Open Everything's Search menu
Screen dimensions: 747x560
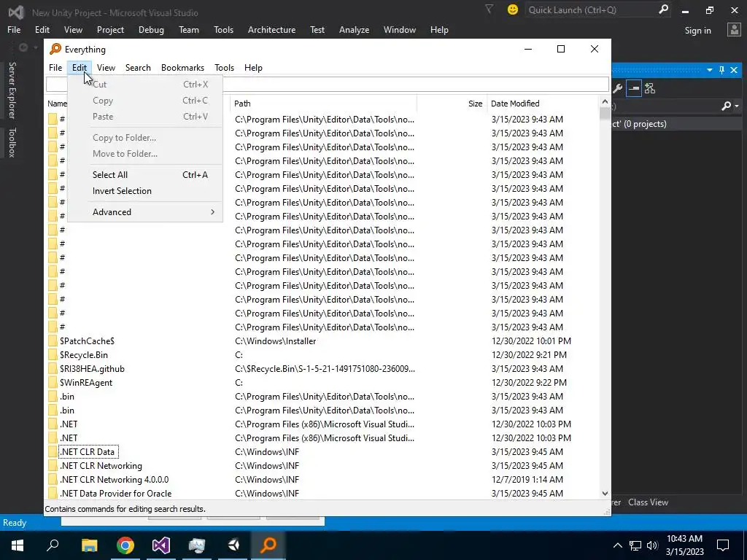click(x=138, y=68)
